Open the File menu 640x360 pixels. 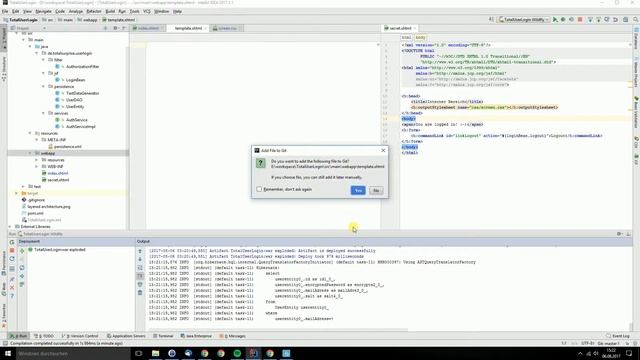click(5, 11)
